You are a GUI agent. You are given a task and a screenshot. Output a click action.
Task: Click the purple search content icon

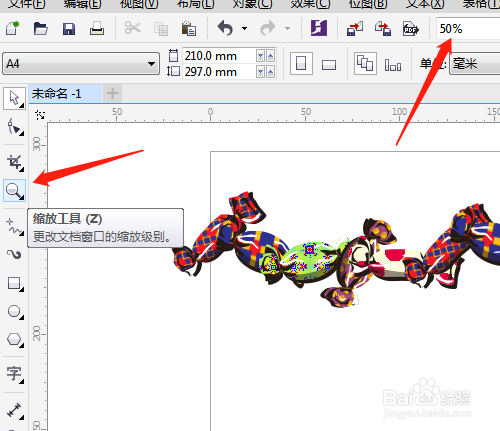click(x=319, y=28)
